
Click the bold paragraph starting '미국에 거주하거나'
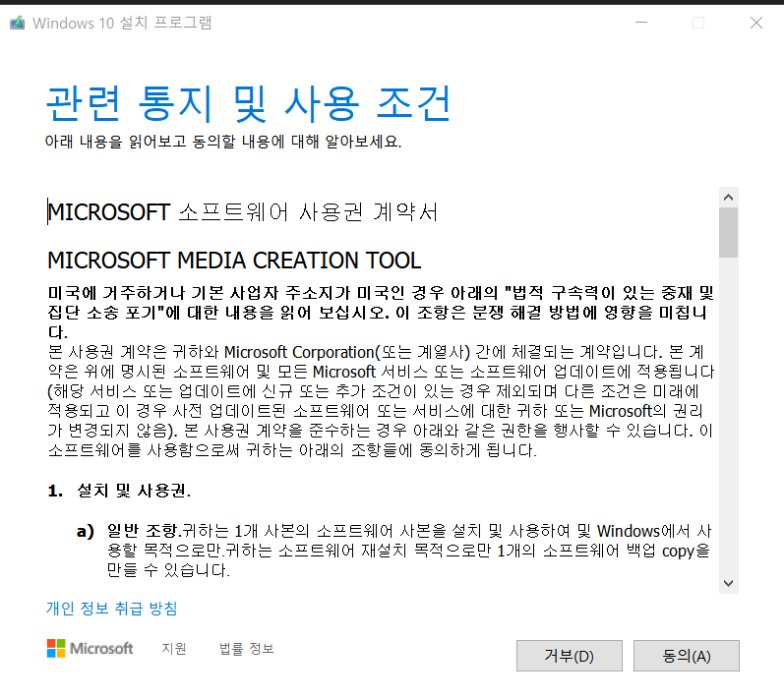click(381, 313)
